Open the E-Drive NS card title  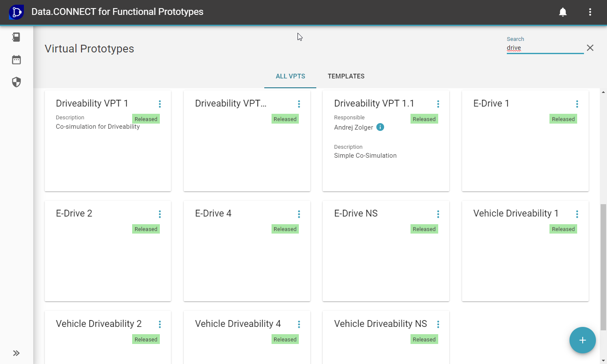(356, 214)
